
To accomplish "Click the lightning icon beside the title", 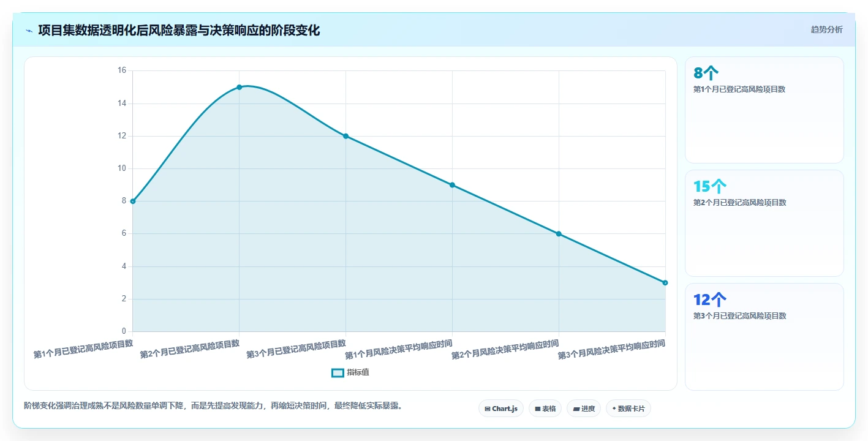I will (x=29, y=31).
